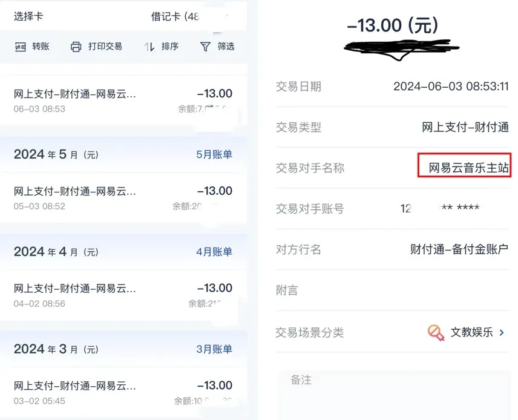Click the 2024年5月 month header
This screenshot has height=420, width=518.
(x=56, y=154)
